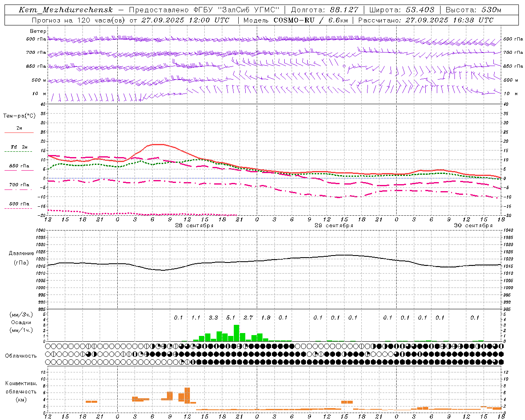
Task: Select the text Предоставлено ФГБУ "ЗапСиб УГМС"
Action: [x=204, y=10]
